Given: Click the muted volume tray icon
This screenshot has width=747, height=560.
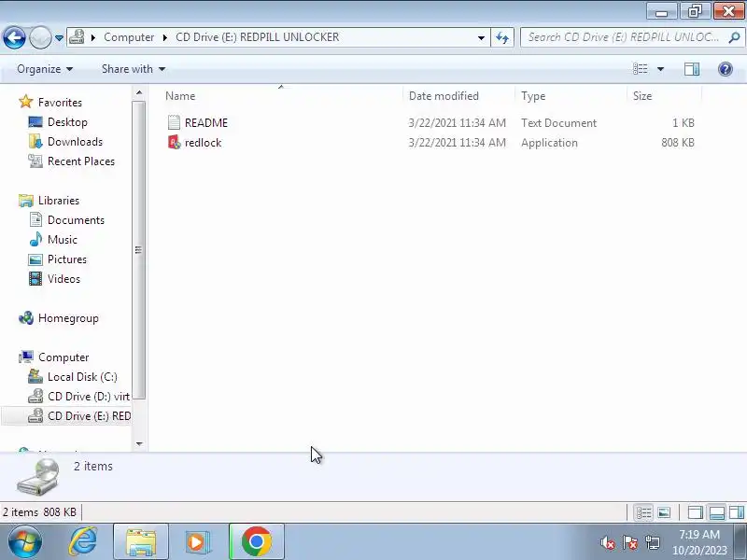Looking at the screenshot, I should (607, 542).
